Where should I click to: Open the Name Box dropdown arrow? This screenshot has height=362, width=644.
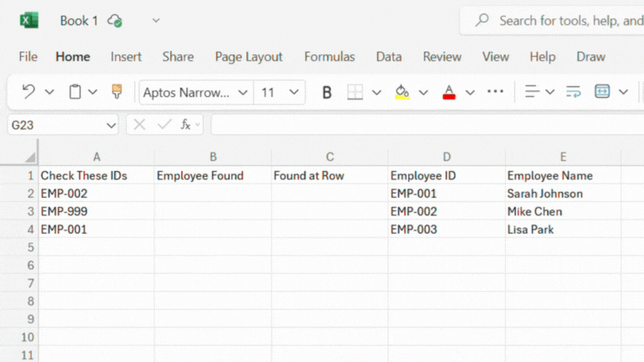click(111, 125)
